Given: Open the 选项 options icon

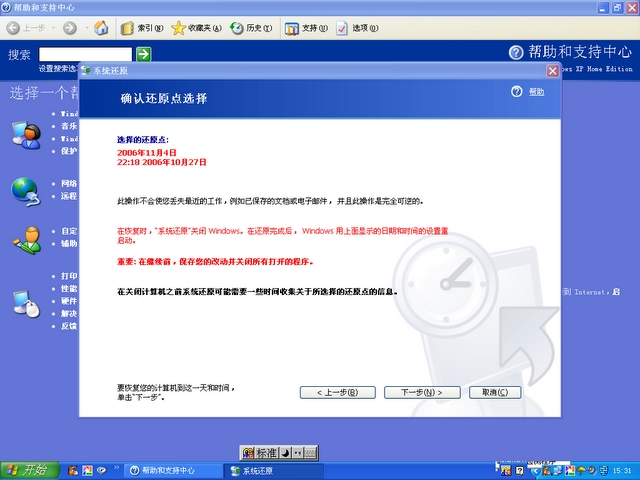Looking at the screenshot, I should point(342,28).
